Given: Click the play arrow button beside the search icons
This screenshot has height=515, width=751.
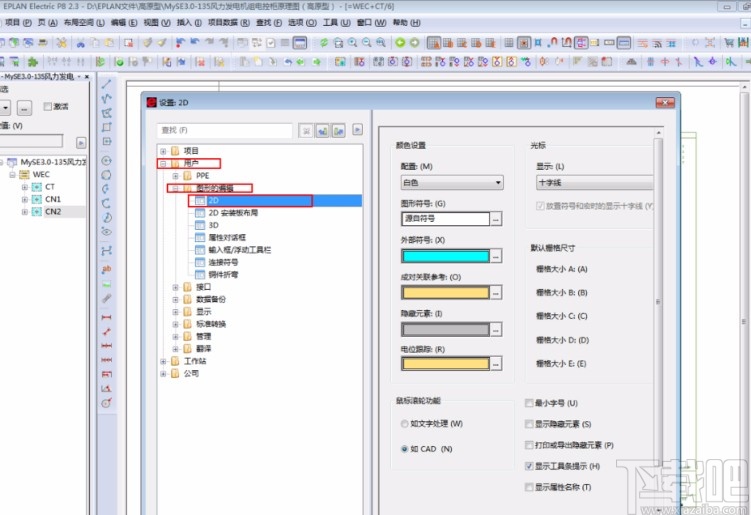Looking at the screenshot, I should coord(357,129).
